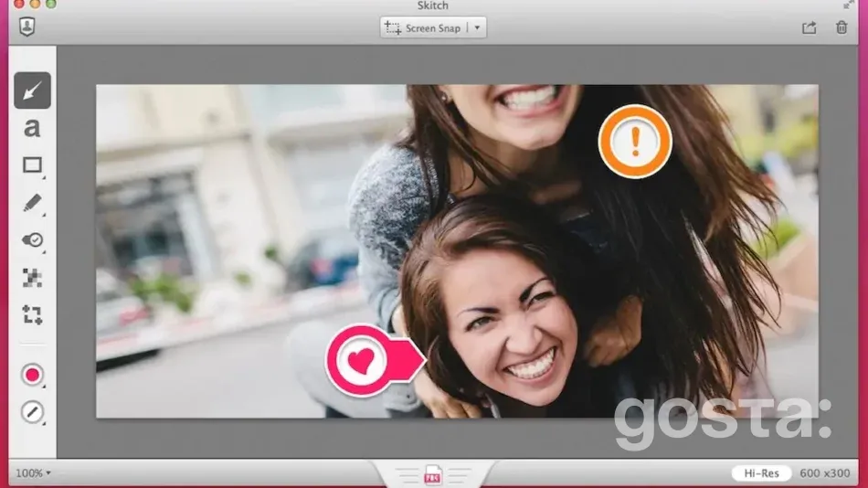This screenshot has height=488, width=868.
Task: Open the Evernote account icon
Action: click(26, 27)
